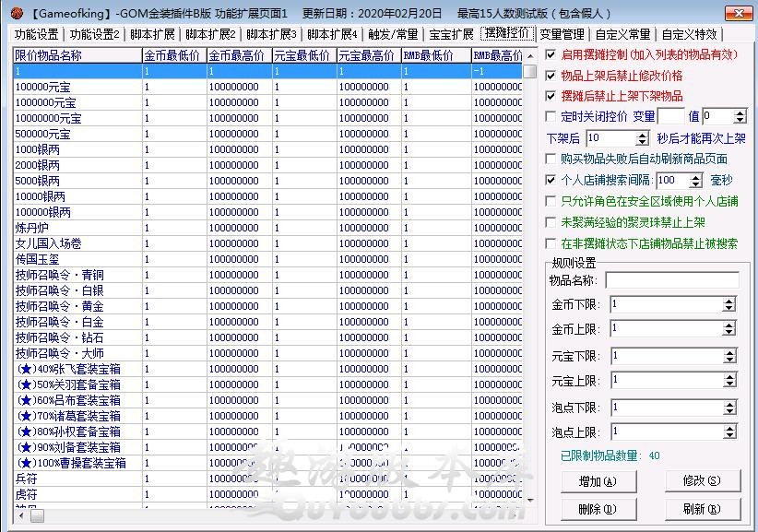This screenshot has height=532, width=758.
Task: Click the 元宝下限 spinner arrows
Action: click(730, 357)
